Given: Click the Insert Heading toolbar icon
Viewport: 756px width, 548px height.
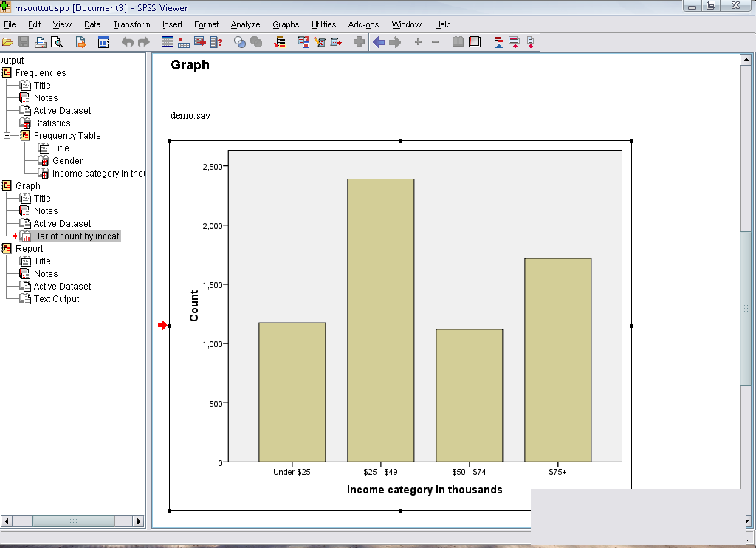Looking at the screenshot, I should 498,42.
